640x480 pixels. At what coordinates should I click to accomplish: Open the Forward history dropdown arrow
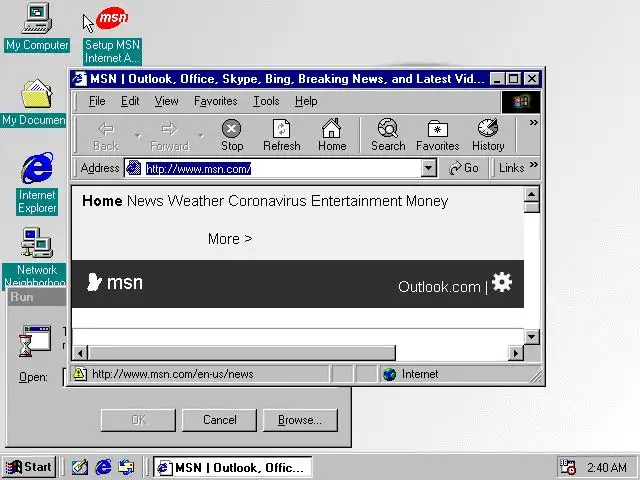[x=201, y=136]
